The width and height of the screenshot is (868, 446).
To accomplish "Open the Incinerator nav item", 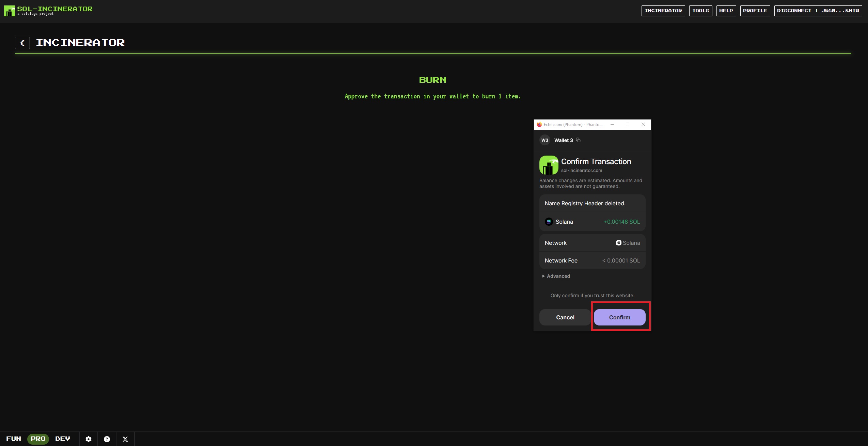I will (663, 11).
